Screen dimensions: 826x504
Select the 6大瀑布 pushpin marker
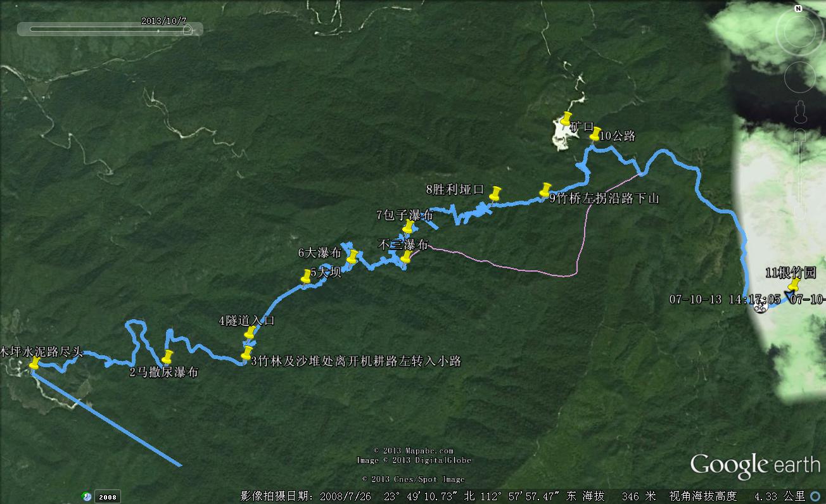352,256
